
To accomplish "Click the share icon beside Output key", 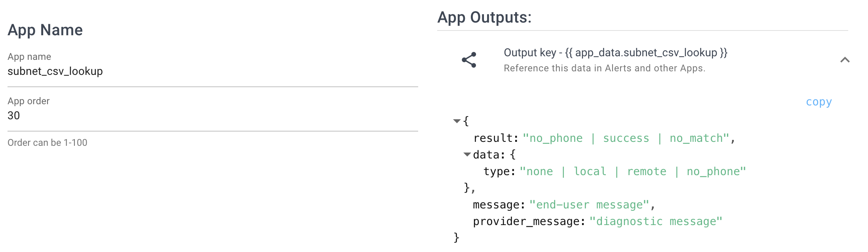I will [x=469, y=59].
